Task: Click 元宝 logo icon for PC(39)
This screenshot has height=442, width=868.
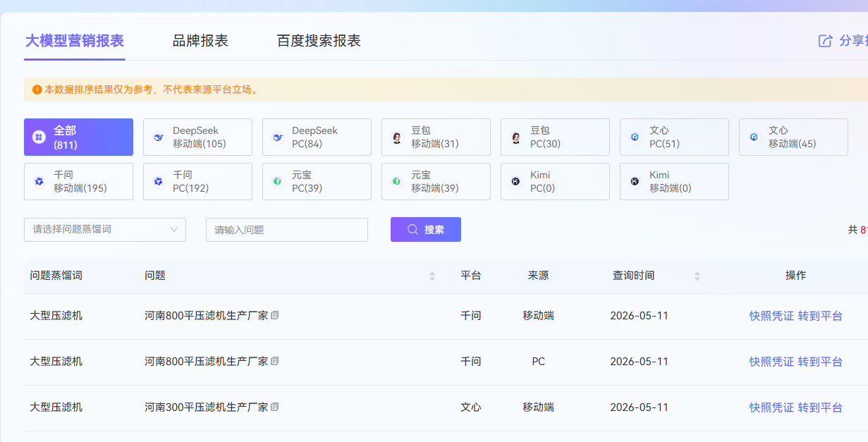Action: coord(278,181)
